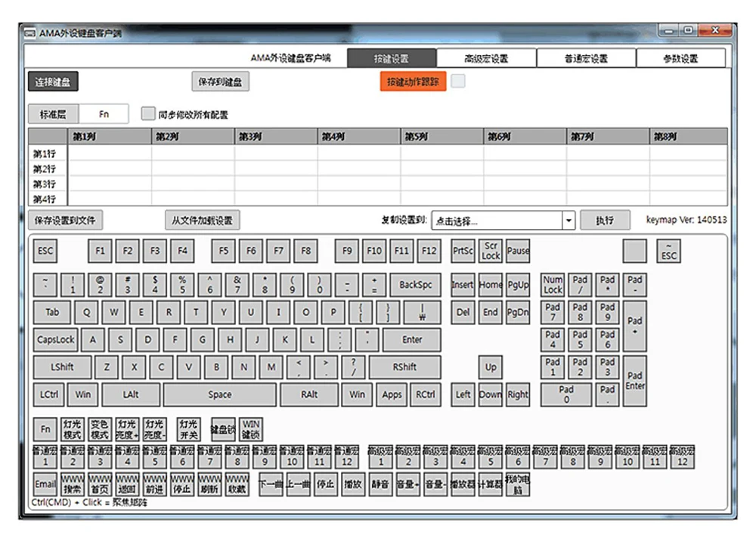Click the 执行 button
Image resolution: width=756 pixels, height=538 pixels.
tap(605, 221)
